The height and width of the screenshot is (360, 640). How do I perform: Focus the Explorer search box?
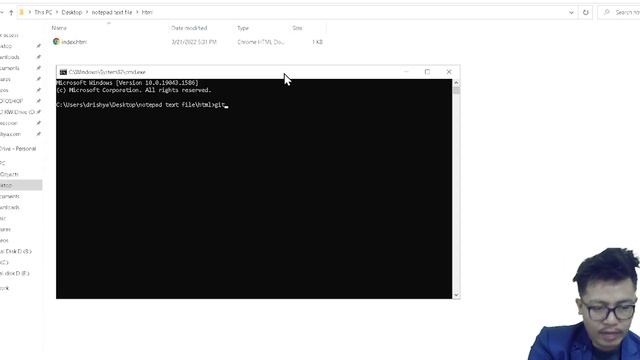621,12
